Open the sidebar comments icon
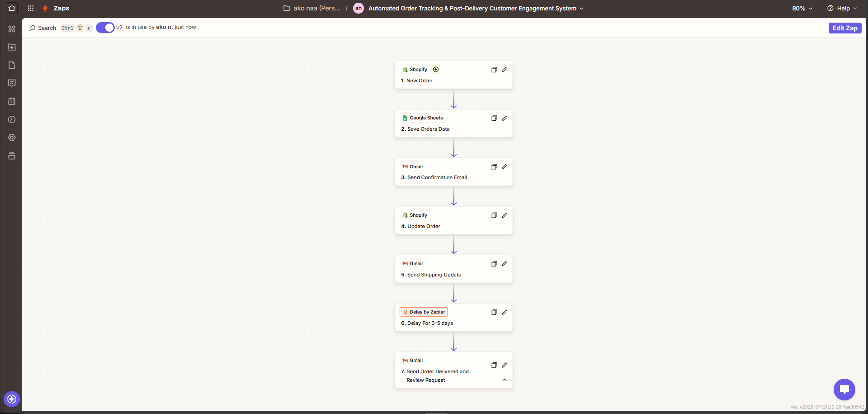This screenshot has height=414, width=868. tap(12, 83)
